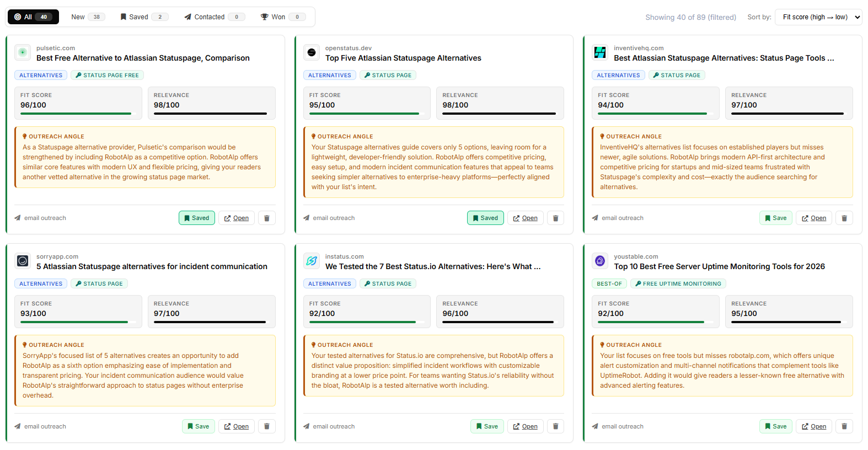Click title Best Atlassian Statuspage Alternatives: Status Page Tools
Viewport: 868px width, 450px height.
[x=724, y=58]
